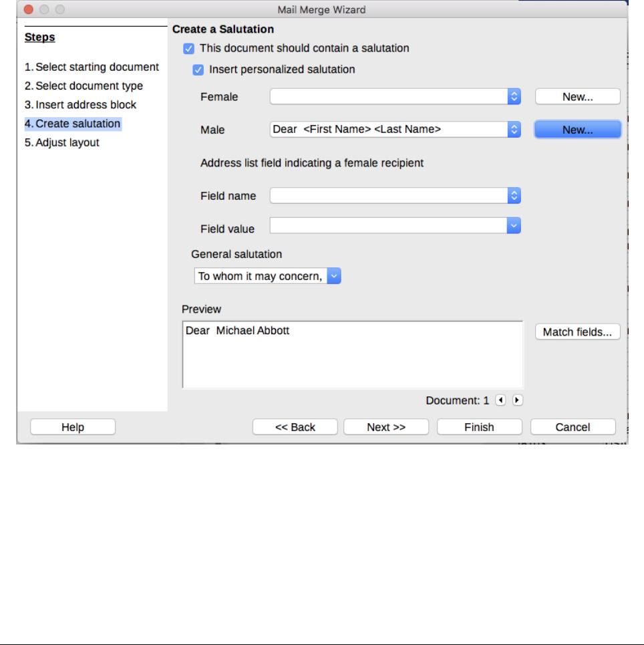Screen dimensions: 644x645
Task: Click the Help button
Action: tap(73, 427)
